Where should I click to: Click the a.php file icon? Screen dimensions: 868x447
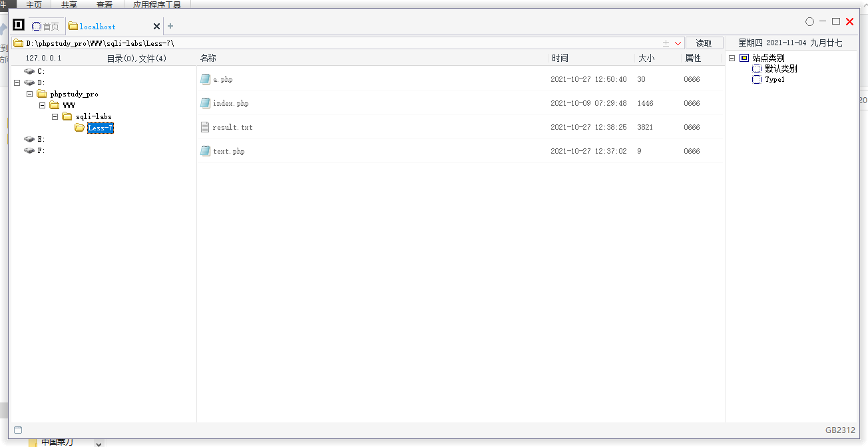[206, 79]
